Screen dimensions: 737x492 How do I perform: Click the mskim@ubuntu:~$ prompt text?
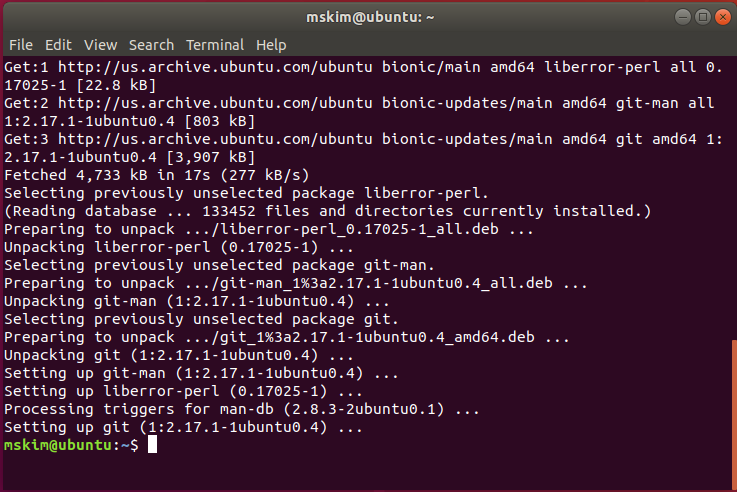point(71,445)
